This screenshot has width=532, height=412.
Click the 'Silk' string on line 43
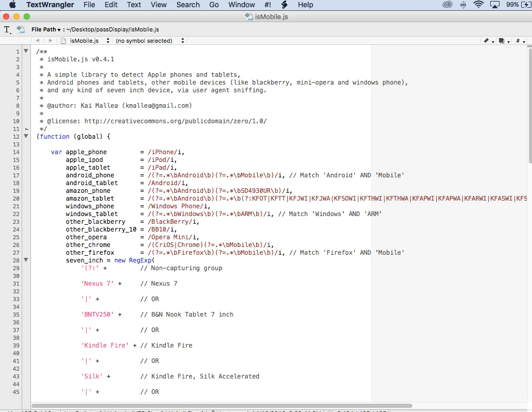(x=92, y=376)
